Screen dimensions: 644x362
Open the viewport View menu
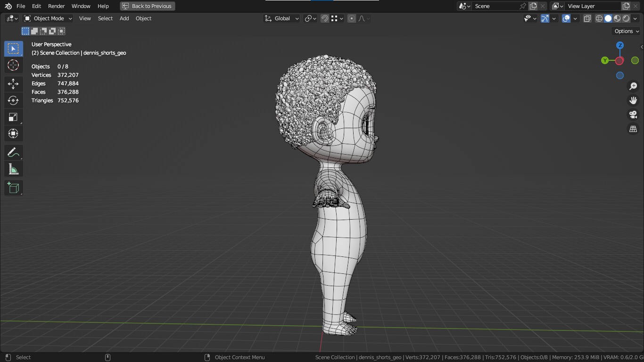(85, 18)
